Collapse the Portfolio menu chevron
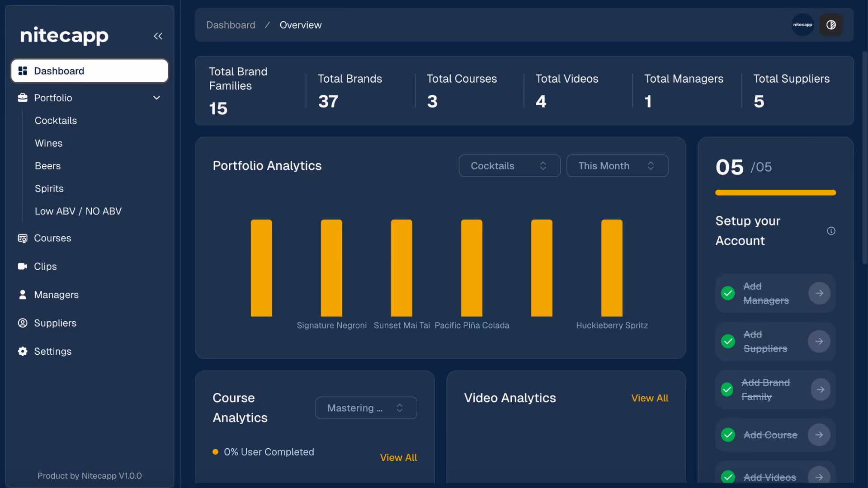 coord(156,98)
